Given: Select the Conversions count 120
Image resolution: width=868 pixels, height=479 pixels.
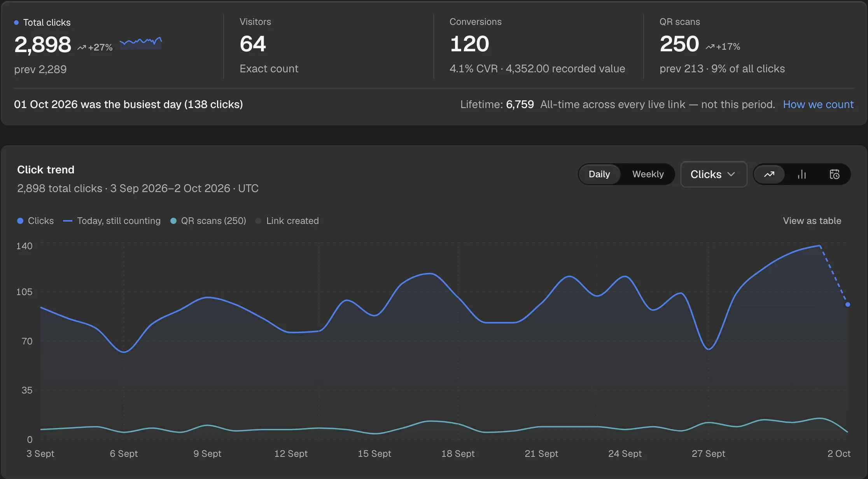Looking at the screenshot, I should tap(469, 44).
